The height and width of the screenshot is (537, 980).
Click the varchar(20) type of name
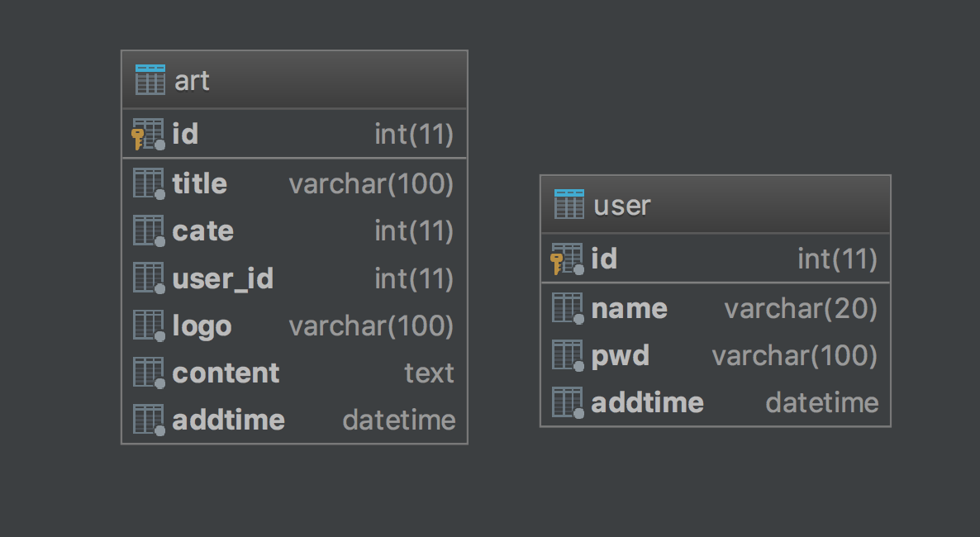[x=800, y=309]
